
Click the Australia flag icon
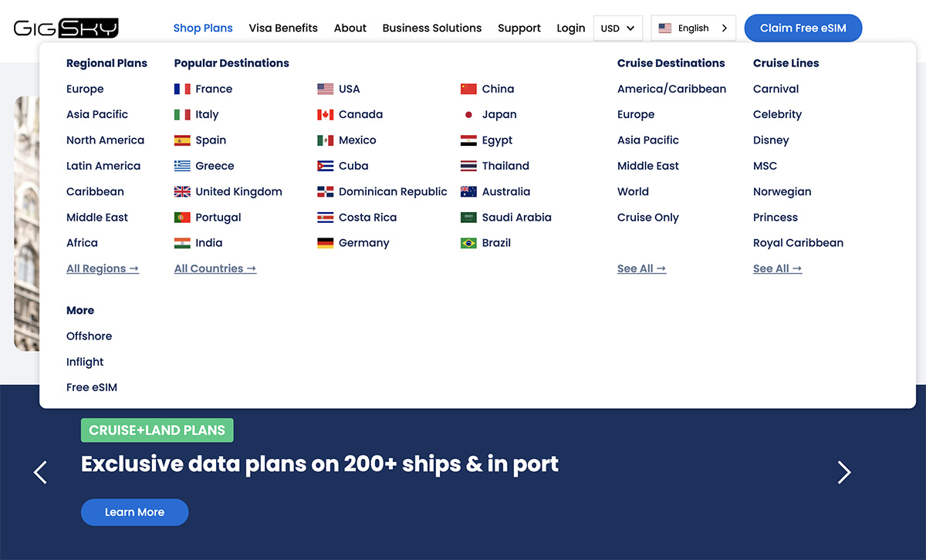click(468, 191)
